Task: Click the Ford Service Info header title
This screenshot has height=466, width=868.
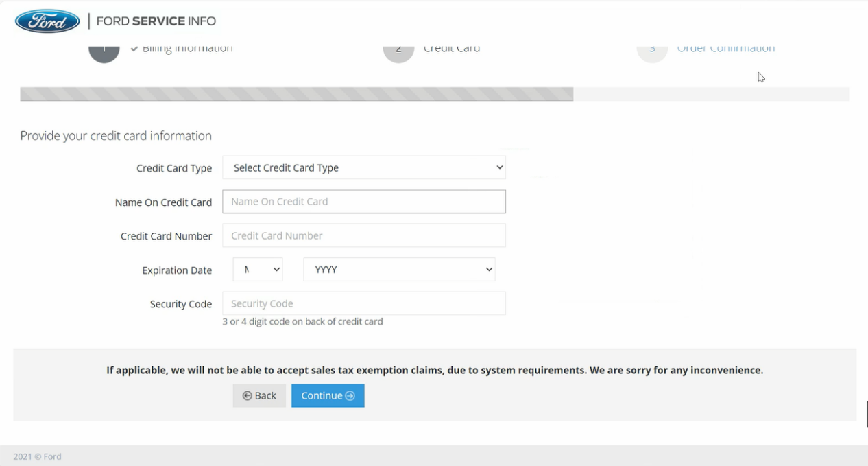Action: pos(156,21)
